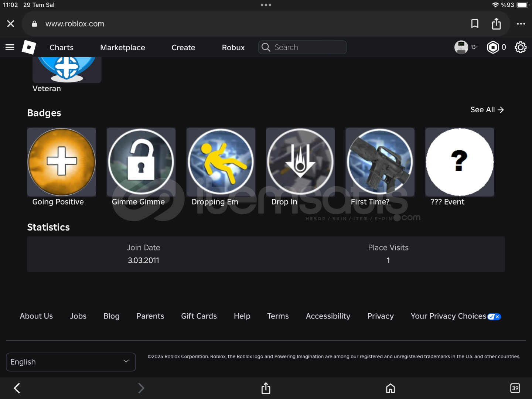Click the privacy choices check-and-x icon

click(x=494, y=317)
